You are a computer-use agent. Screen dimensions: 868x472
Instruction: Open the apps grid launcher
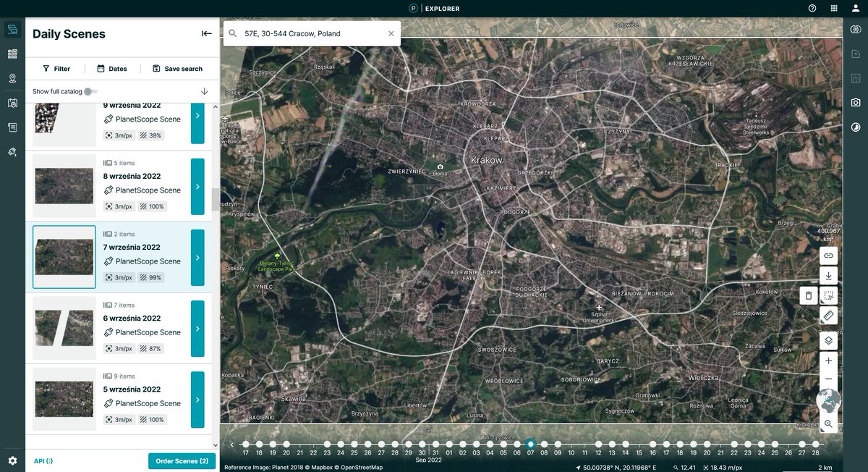pos(834,8)
